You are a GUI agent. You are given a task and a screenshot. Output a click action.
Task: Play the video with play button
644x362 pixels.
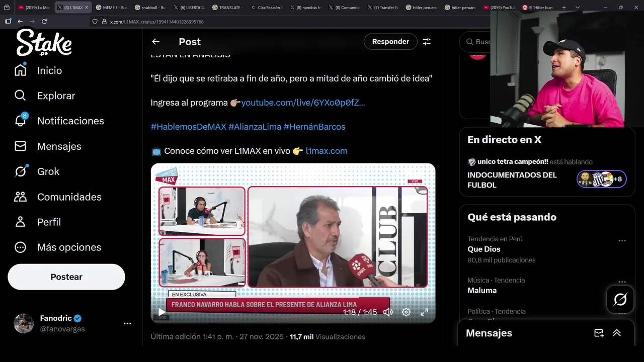162,312
